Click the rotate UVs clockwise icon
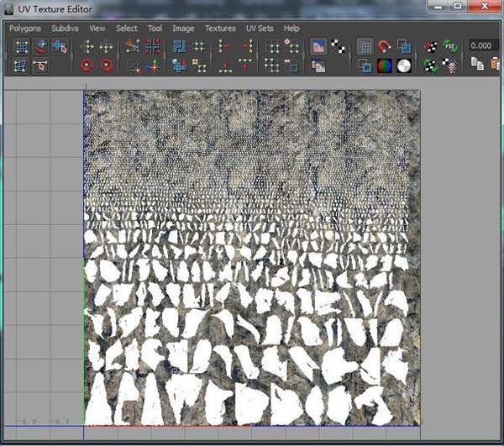This screenshot has height=446, width=504. [107, 65]
